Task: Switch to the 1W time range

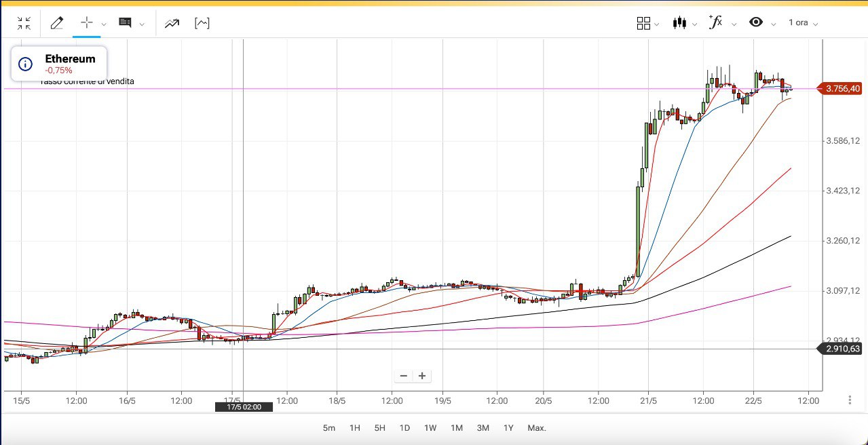Action: click(430, 428)
